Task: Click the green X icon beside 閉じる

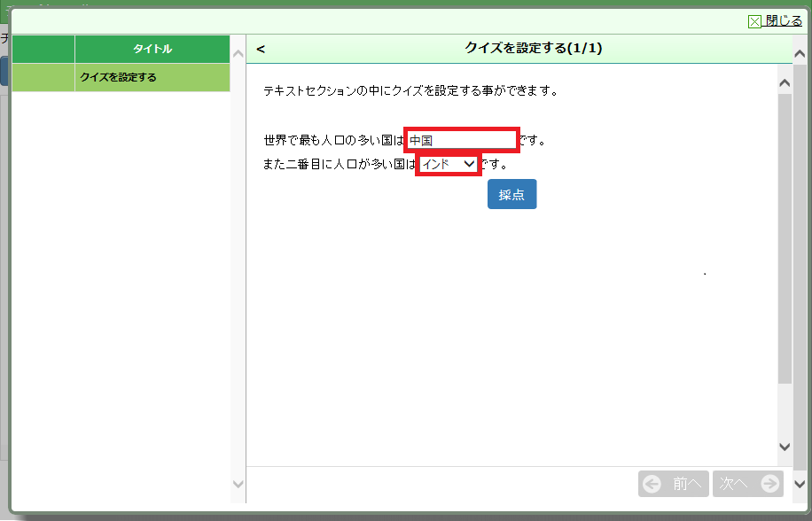Action: pyautogui.click(x=754, y=21)
